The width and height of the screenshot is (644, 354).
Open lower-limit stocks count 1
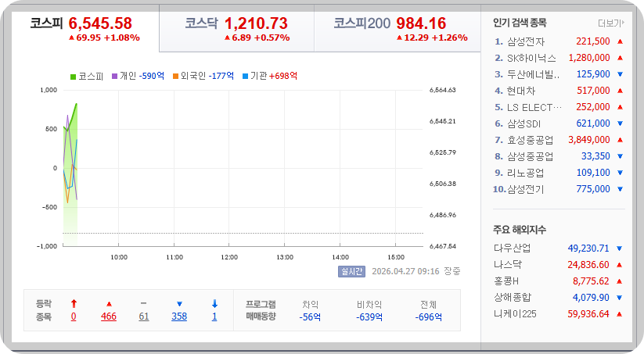click(x=214, y=316)
